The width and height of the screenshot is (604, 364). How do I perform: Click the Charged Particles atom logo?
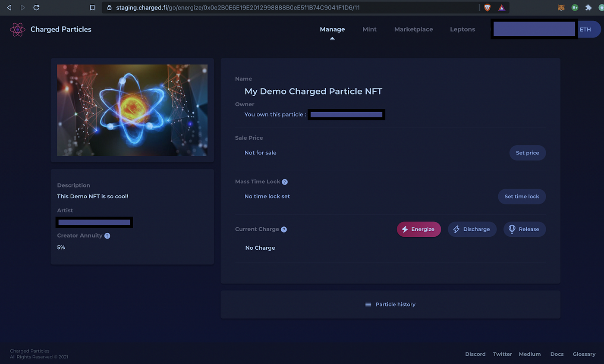pos(18,29)
